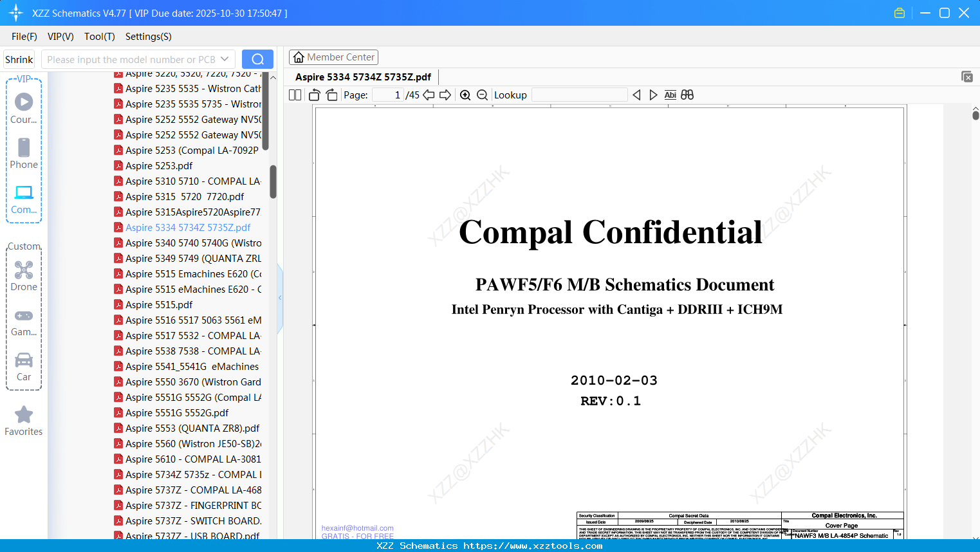Open the Member Center
Screen dimensions: 980x552
click(333, 57)
